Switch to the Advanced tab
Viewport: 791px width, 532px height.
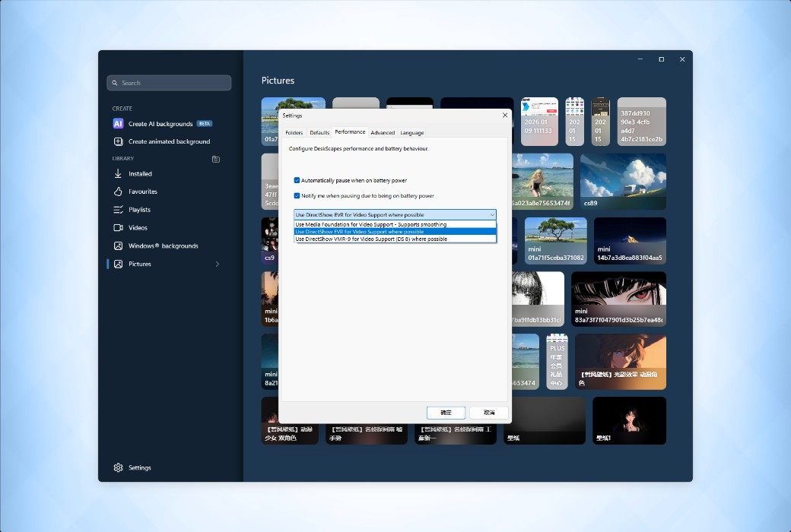click(383, 133)
